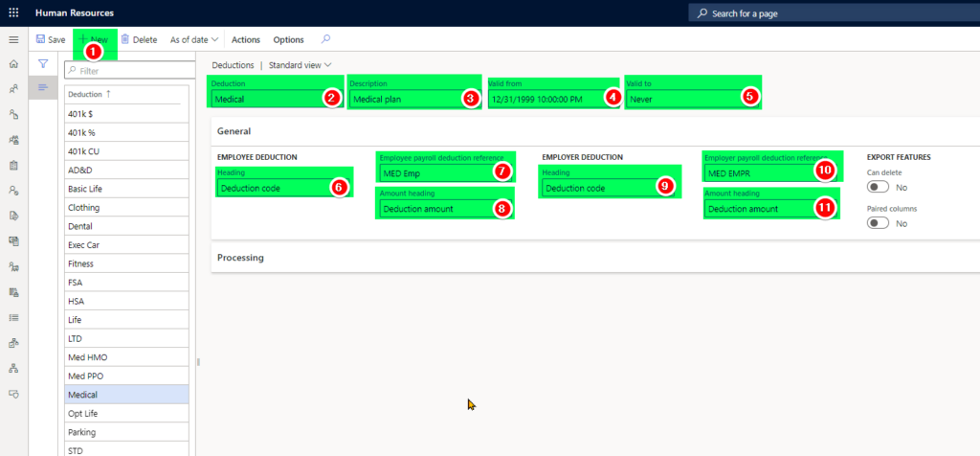Viewport: 980px width, 456px height.
Task: Select the Med HMO deduction row
Action: [x=127, y=357]
